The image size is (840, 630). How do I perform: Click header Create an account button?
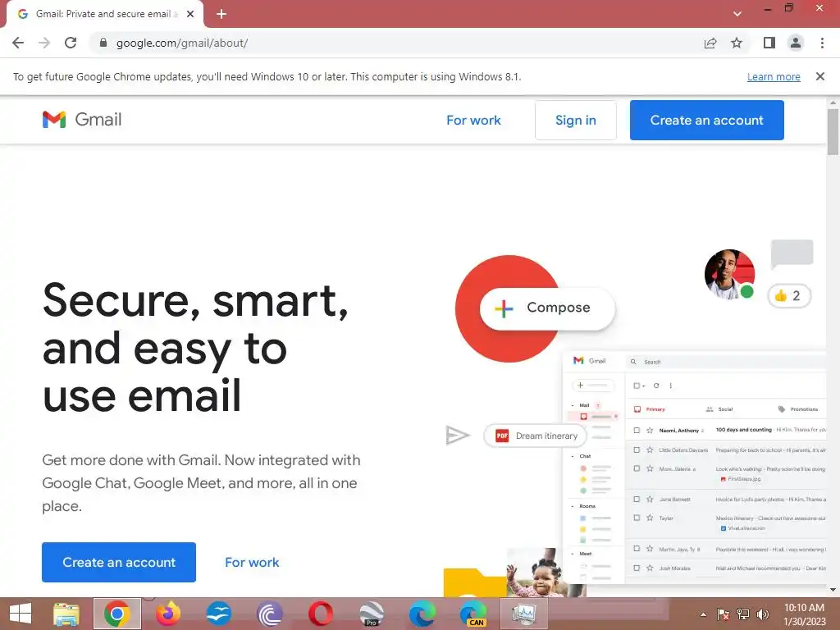[x=706, y=120]
